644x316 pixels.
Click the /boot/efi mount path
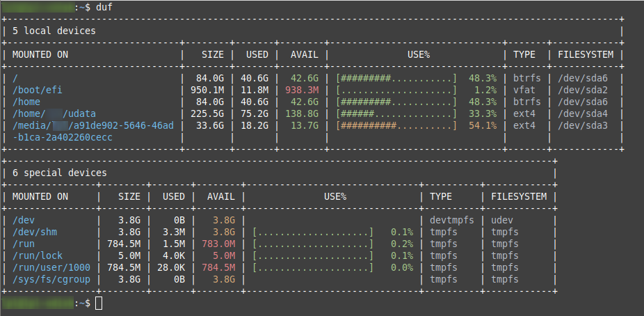38,90
